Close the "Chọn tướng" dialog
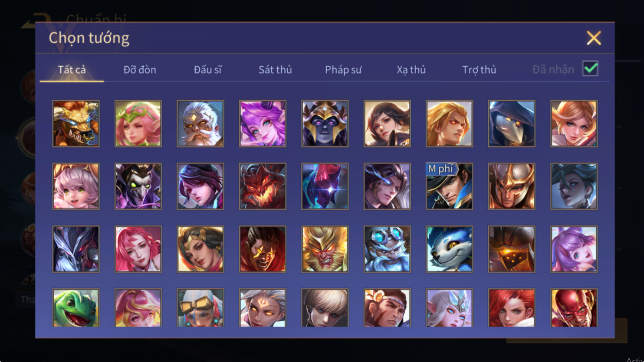Screen dimensions: 644x362 (x=594, y=38)
